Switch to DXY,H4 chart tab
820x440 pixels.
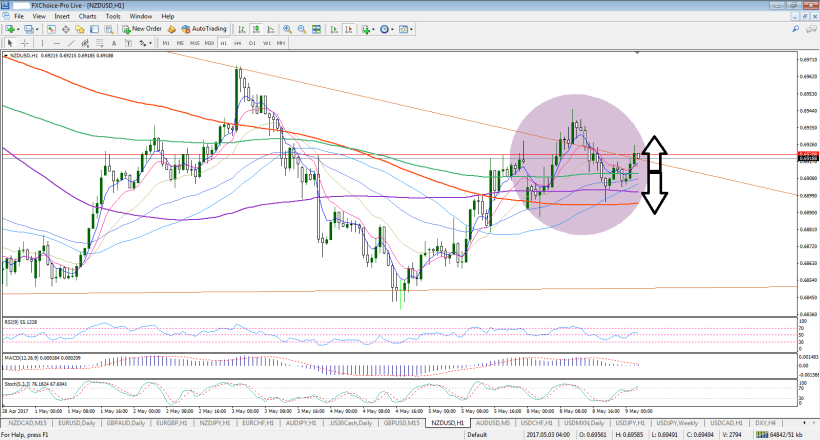[x=765, y=423]
